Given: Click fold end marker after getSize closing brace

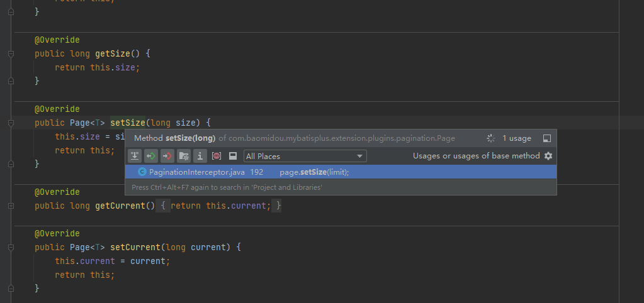Looking at the screenshot, I should click(11, 80).
